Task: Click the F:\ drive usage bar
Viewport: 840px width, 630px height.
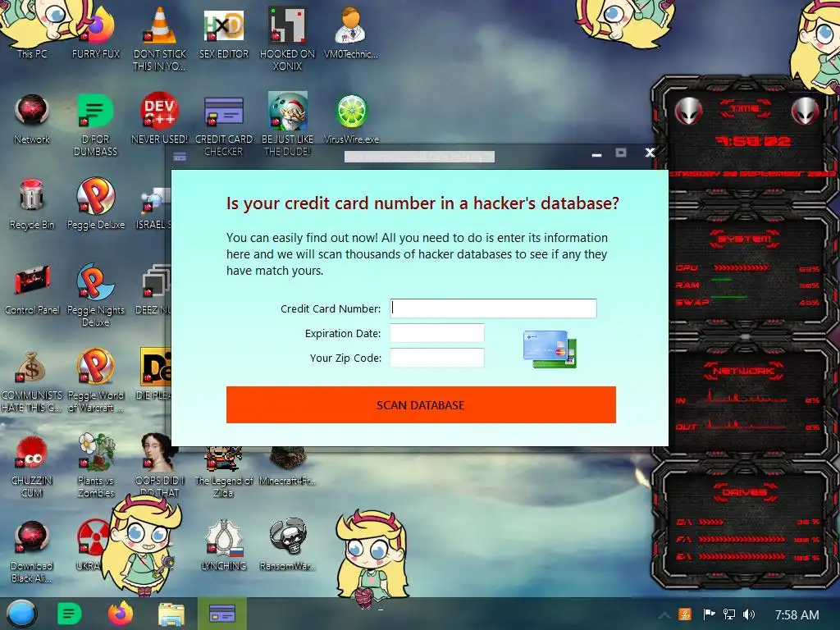Action: pyautogui.click(x=742, y=540)
